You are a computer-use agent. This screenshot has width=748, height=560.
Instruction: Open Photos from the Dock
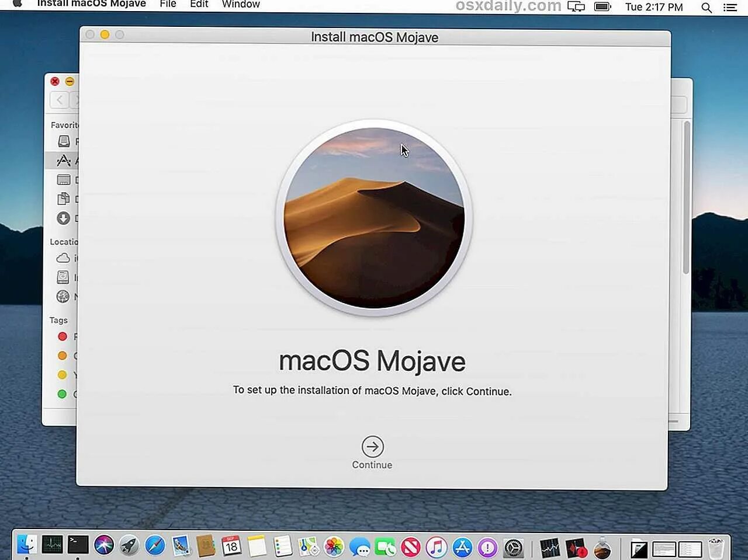tap(334, 547)
